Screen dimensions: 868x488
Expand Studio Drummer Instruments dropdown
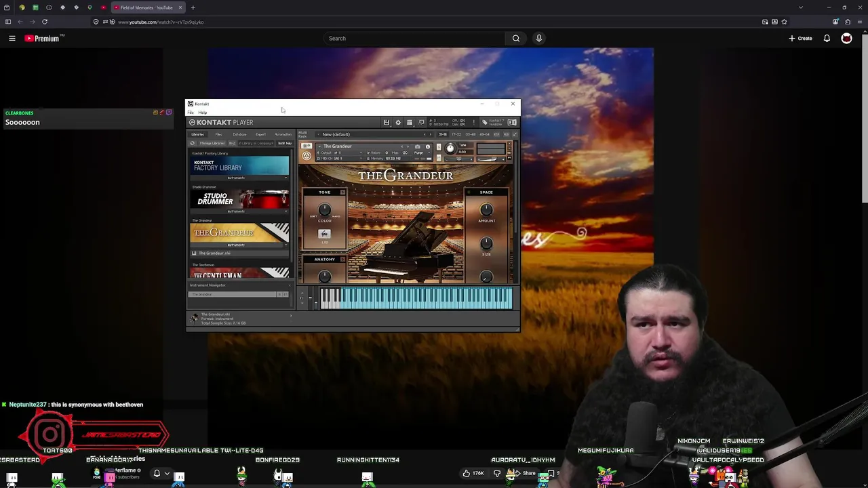pos(285,211)
